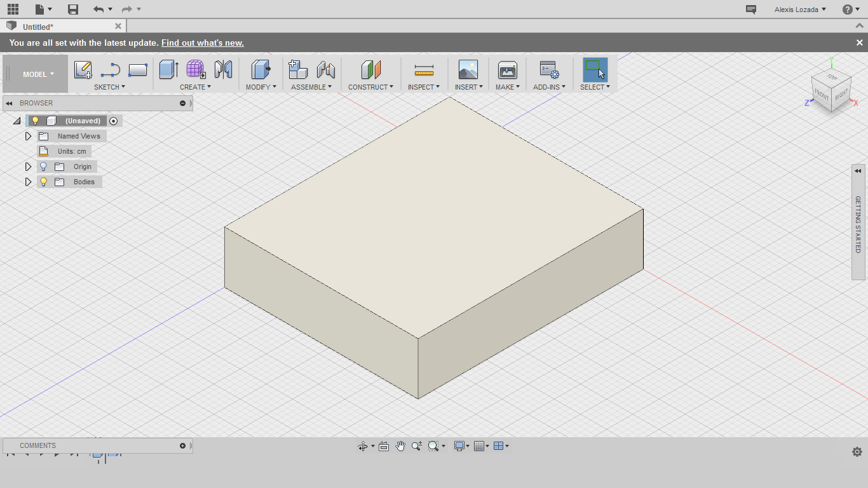Toggle visibility bulb of Bodies folder

click(43, 182)
